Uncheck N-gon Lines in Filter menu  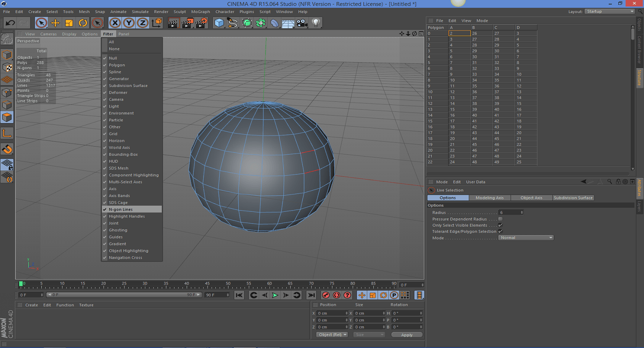click(x=132, y=209)
